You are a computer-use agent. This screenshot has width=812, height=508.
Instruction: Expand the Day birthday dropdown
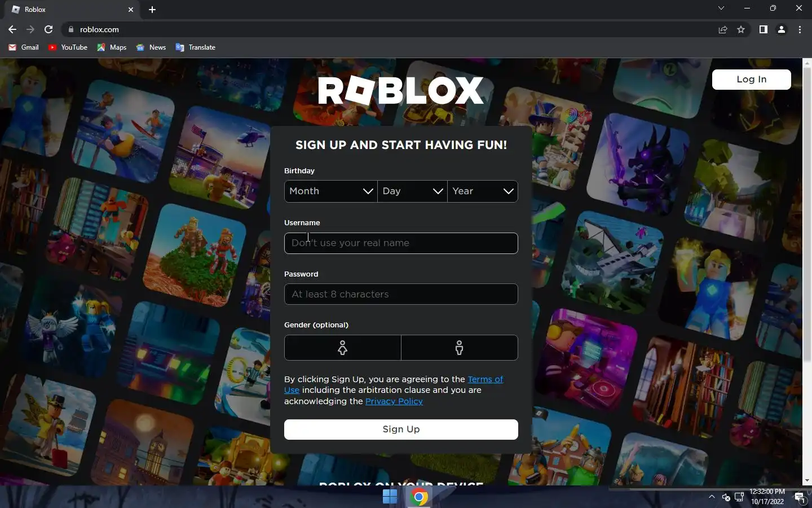pyautogui.click(x=412, y=191)
